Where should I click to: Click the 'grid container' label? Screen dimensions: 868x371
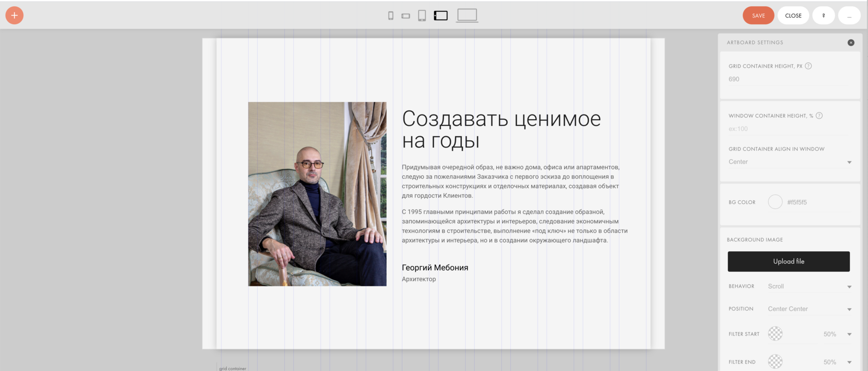pyautogui.click(x=233, y=368)
